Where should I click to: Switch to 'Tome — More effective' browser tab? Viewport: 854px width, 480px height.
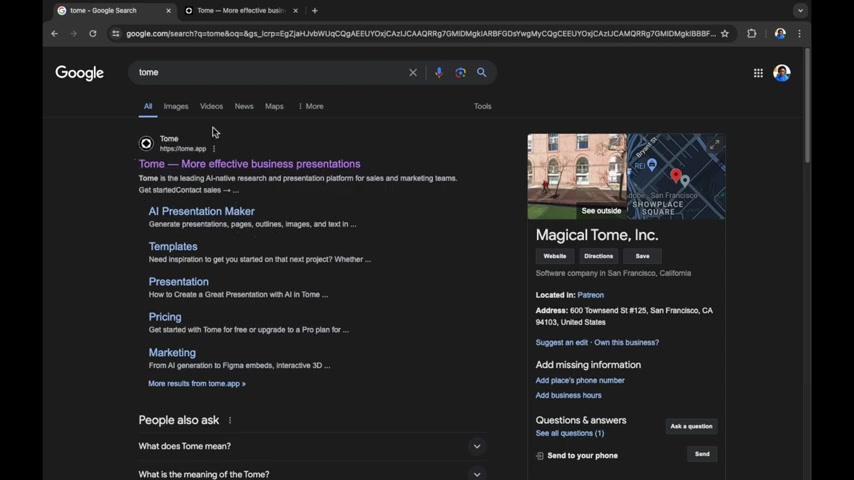[241, 11]
